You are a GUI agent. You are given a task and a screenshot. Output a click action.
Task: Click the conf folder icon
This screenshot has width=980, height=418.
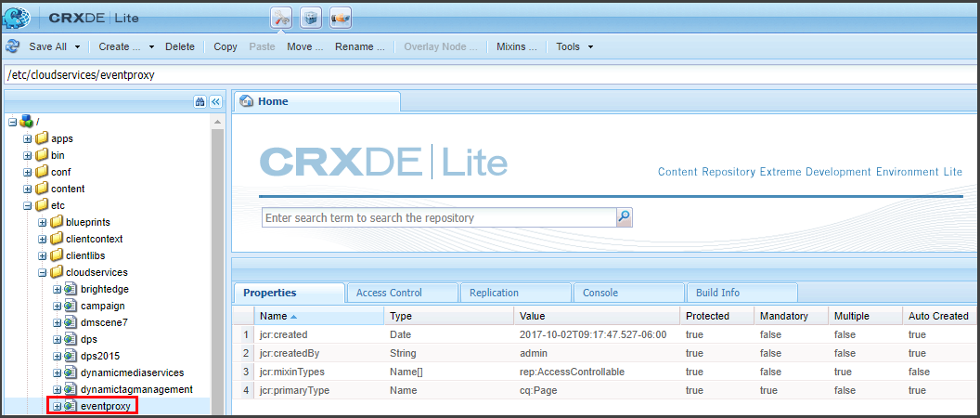pos(41,172)
